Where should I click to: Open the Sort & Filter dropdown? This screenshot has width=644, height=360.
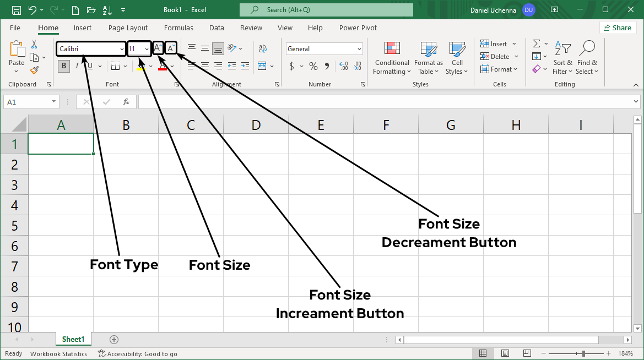coord(562,58)
